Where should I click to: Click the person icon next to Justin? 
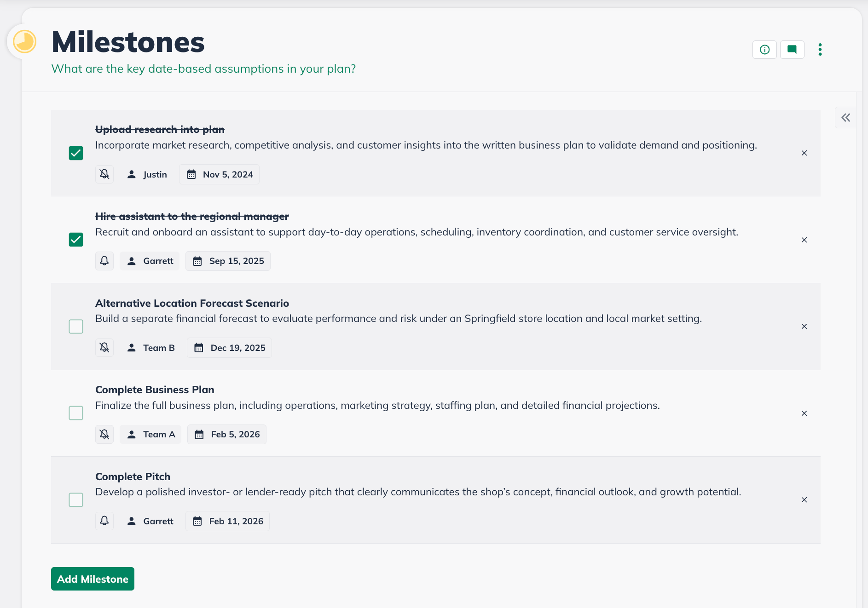[131, 174]
